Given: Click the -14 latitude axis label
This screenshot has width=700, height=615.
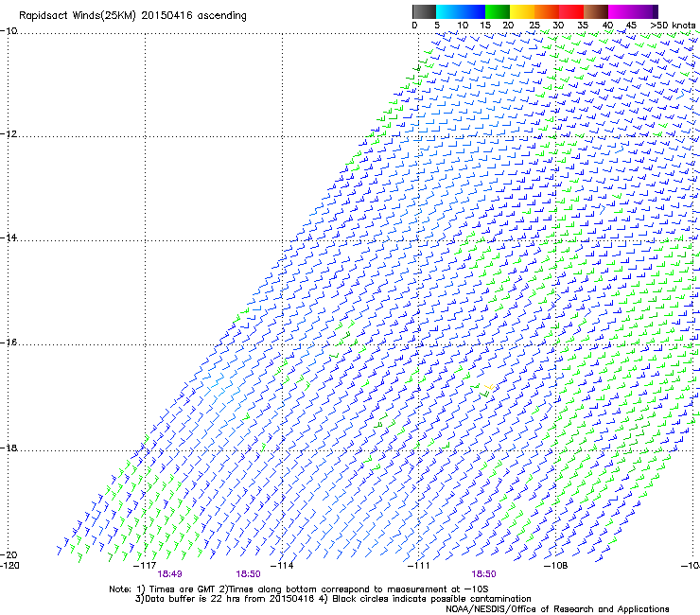Looking at the screenshot, I should tap(9, 237).
